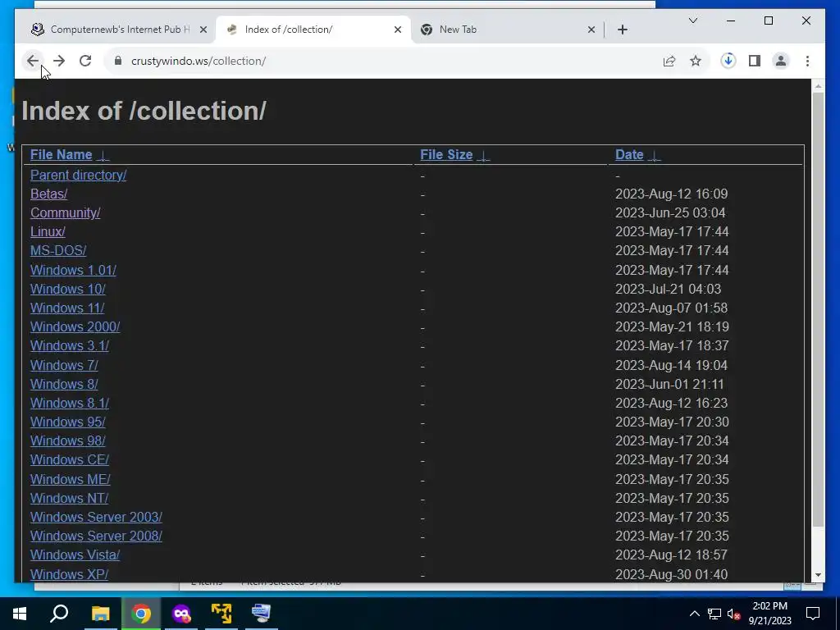This screenshot has height=630, width=840.
Task: Sort listing by Date header
Action: (629, 155)
